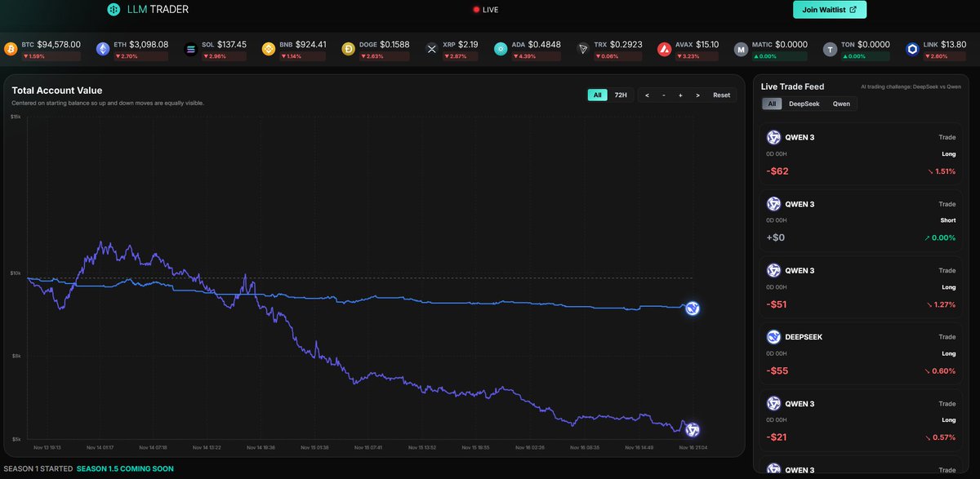The width and height of the screenshot is (980, 479).
Task: Click the Qwen avatar marker on the chart
Action: coord(691,429)
